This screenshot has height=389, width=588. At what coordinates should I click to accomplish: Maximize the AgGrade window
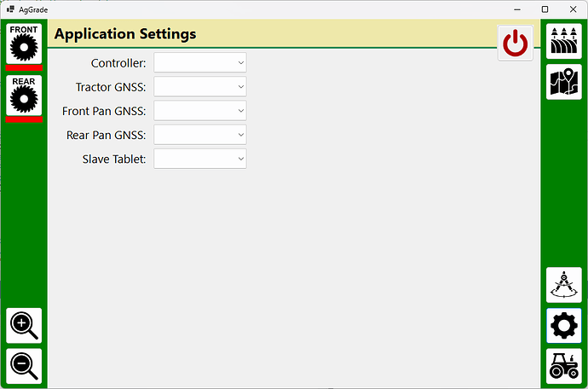point(545,9)
